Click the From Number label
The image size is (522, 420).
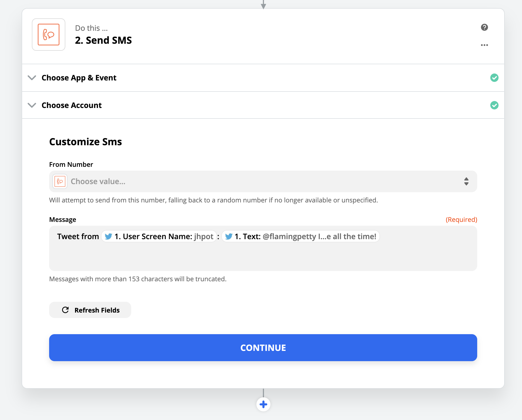click(x=71, y=164)
